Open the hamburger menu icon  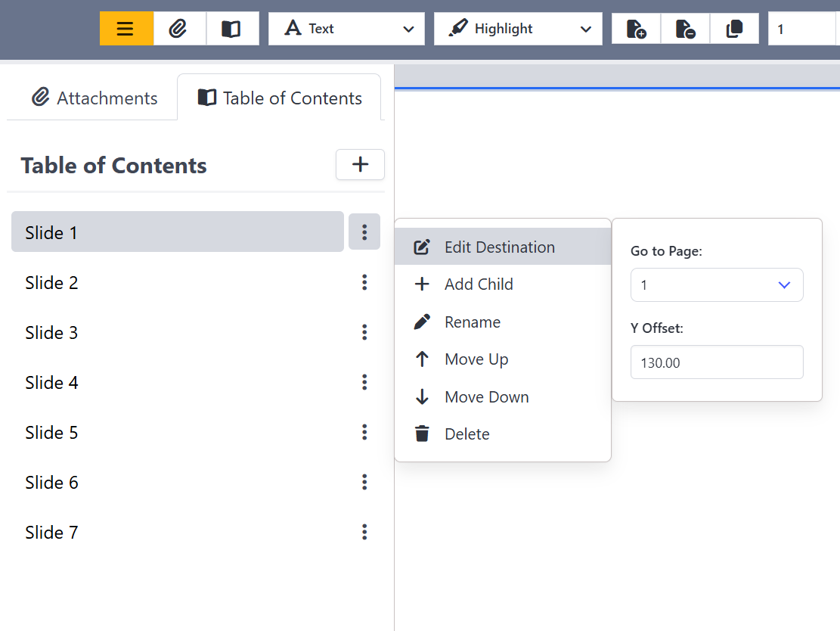(x=126, y=28)
